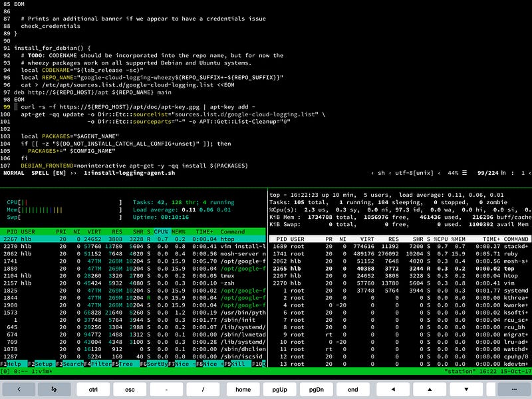Click the htop Command column header

coord(232,231)
